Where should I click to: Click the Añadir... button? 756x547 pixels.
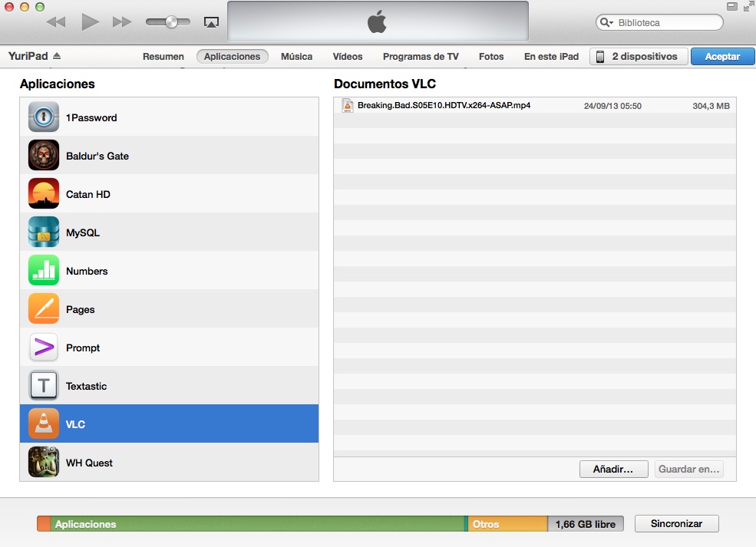pos(613,469)
